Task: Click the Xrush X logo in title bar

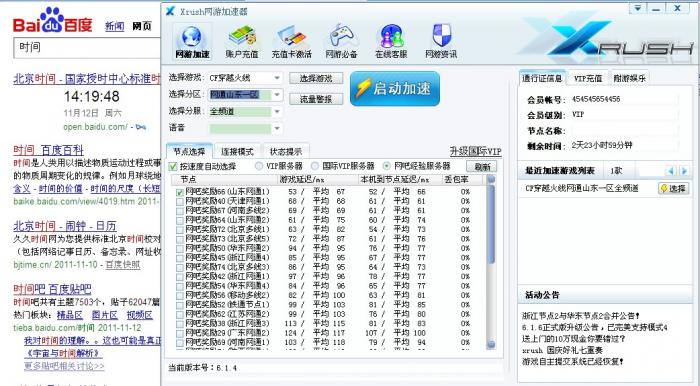Action: click(x=170, y=11)
